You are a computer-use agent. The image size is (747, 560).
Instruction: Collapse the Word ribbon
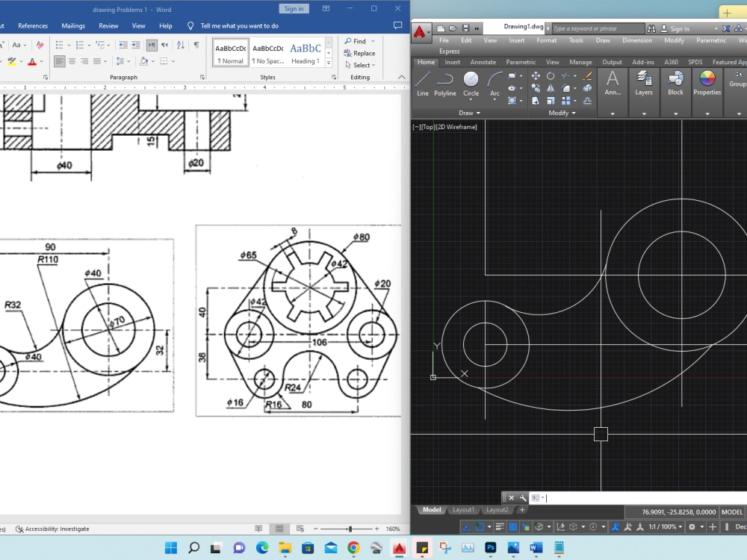click(x=402, y=77)
